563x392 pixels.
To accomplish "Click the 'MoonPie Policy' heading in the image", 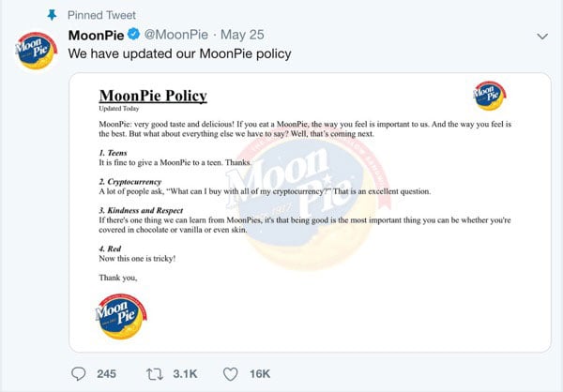I will coord(152,96).
